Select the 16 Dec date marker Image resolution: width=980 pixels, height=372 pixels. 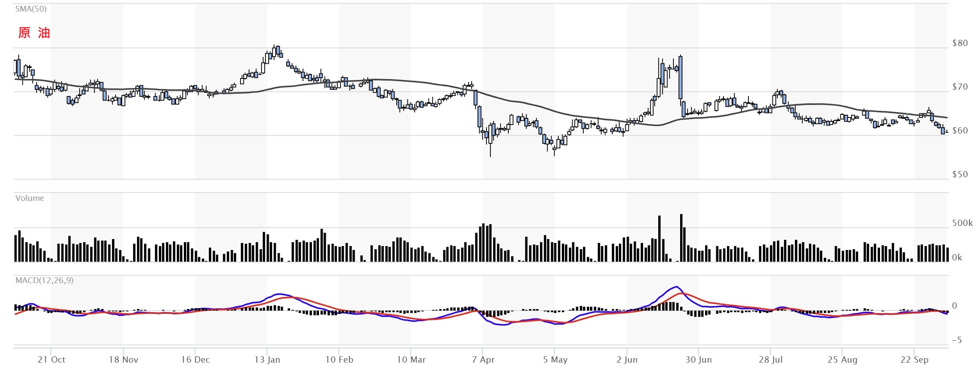click(x=195, y=359)
